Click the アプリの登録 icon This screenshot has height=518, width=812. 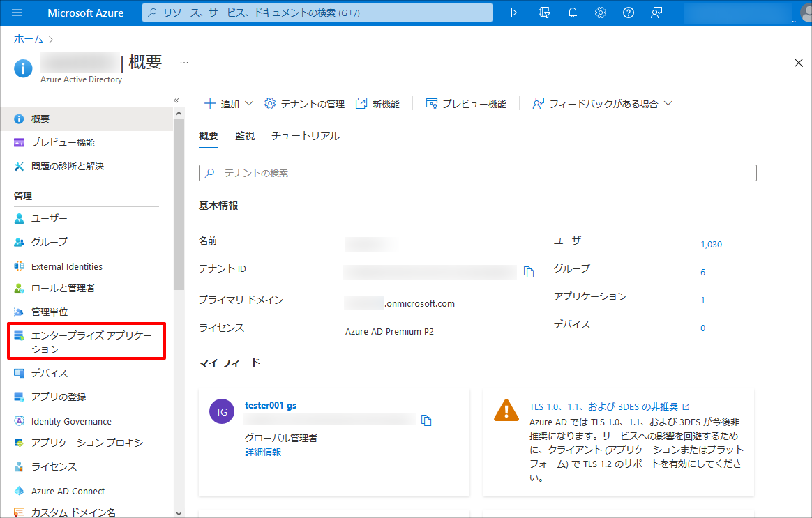pyautogui.click(x=19, y=397)
